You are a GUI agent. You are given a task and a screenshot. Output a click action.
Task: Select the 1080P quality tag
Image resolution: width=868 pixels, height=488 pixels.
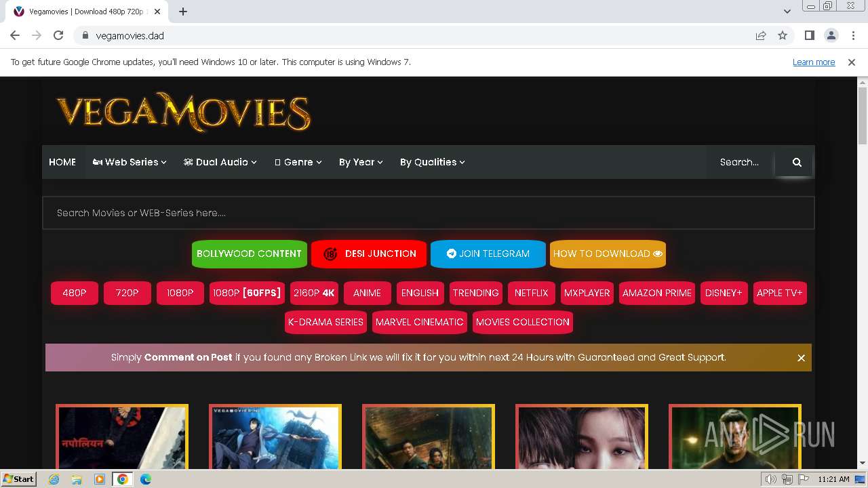coord(180,293)
